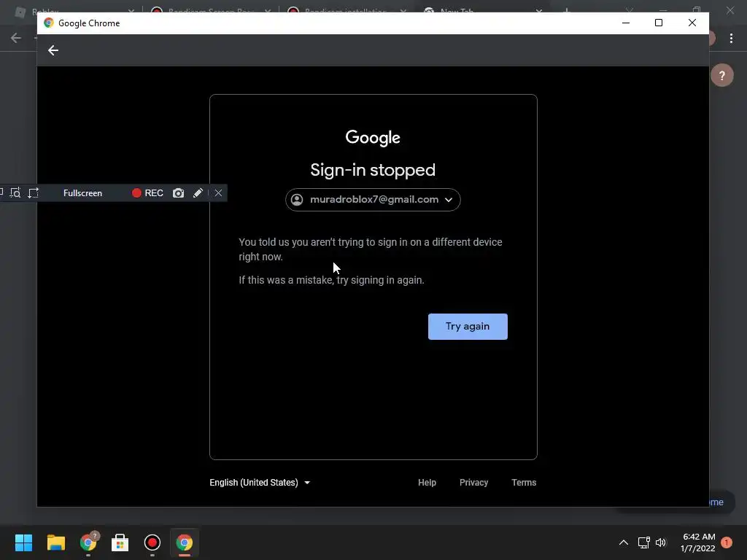Open the Terms link
747x560 pixels.
524,483
